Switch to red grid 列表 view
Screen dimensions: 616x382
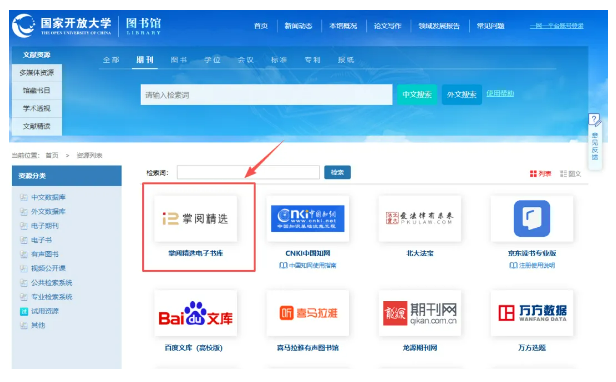(x=540, y=174)
